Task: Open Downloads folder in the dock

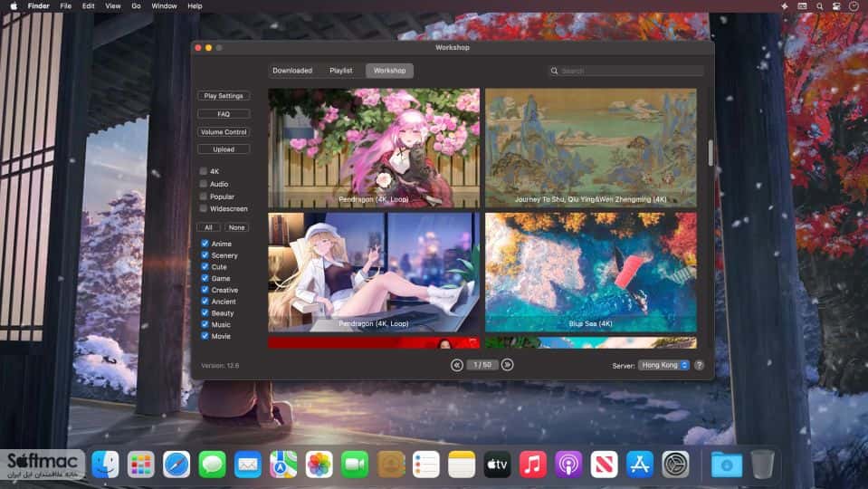Action: coord(726,464)
